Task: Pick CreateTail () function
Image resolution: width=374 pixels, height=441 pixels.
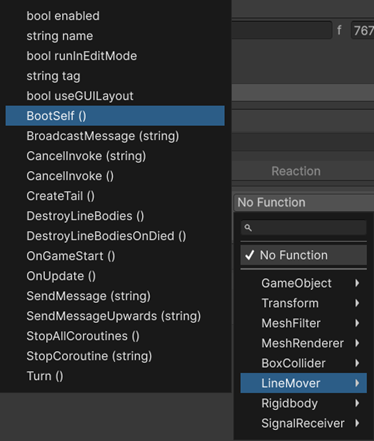Action: pos(115,196)
